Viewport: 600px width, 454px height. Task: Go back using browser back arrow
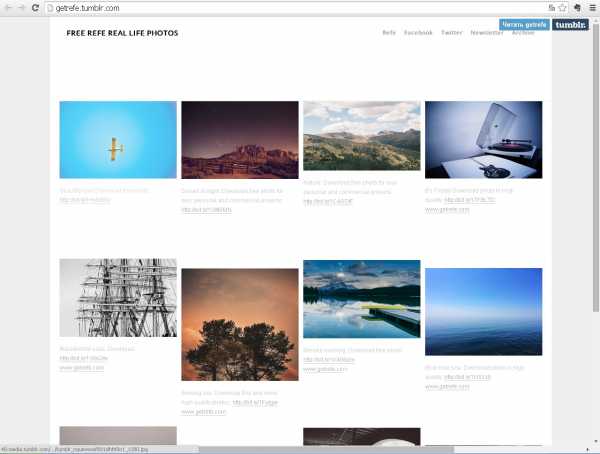8,8
